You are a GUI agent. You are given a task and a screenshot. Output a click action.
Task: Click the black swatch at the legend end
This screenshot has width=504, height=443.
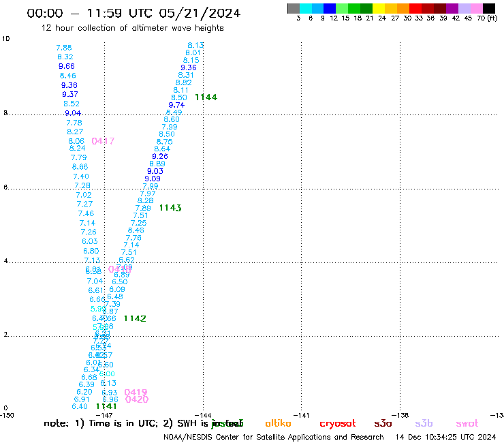tap(489, 8)
